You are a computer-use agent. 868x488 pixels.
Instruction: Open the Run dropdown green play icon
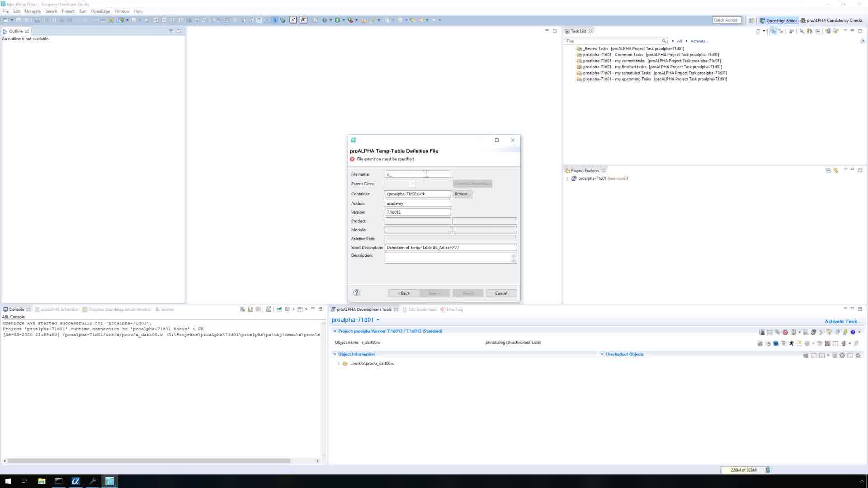tap(337, 20)
